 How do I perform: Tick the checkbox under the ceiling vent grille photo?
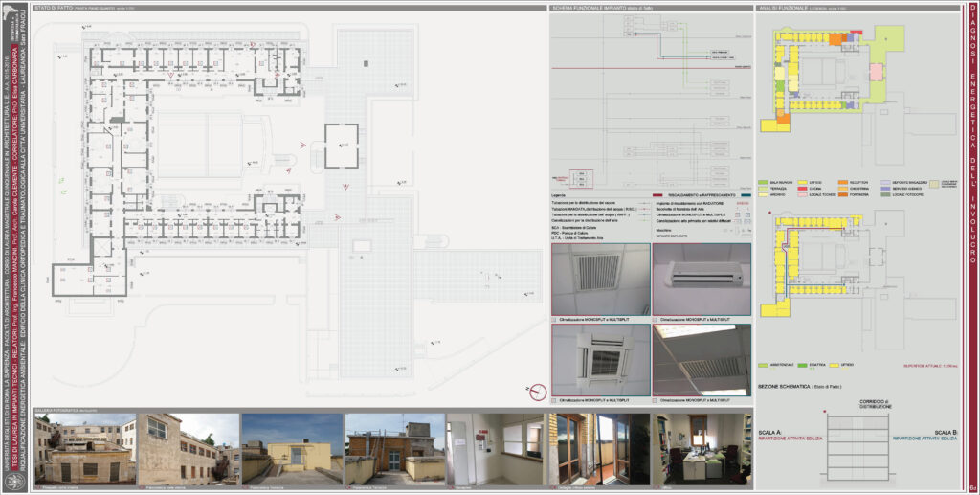(554, 320)
